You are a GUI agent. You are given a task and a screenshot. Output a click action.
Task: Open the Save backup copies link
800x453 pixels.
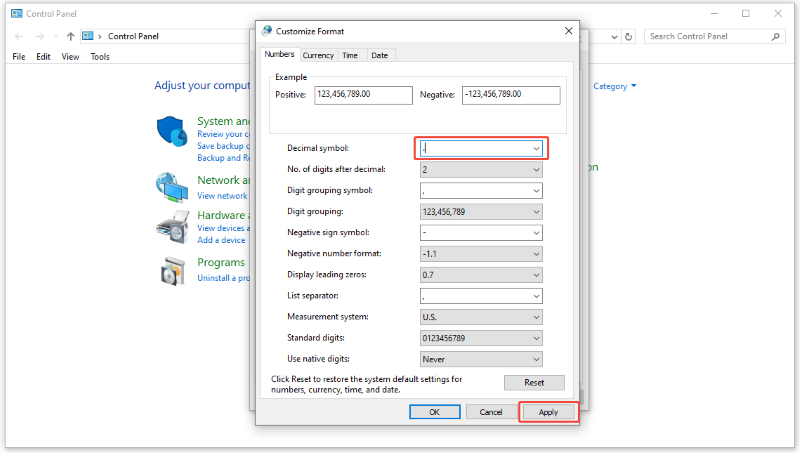coord(223,146)
